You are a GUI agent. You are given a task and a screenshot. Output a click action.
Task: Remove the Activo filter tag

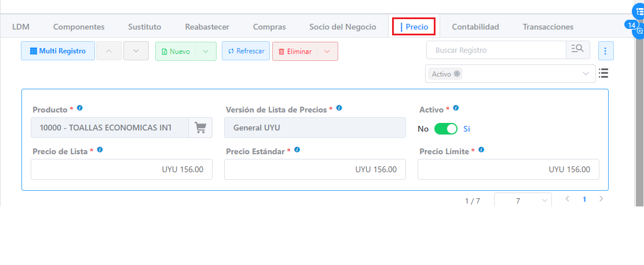[458, 74]
